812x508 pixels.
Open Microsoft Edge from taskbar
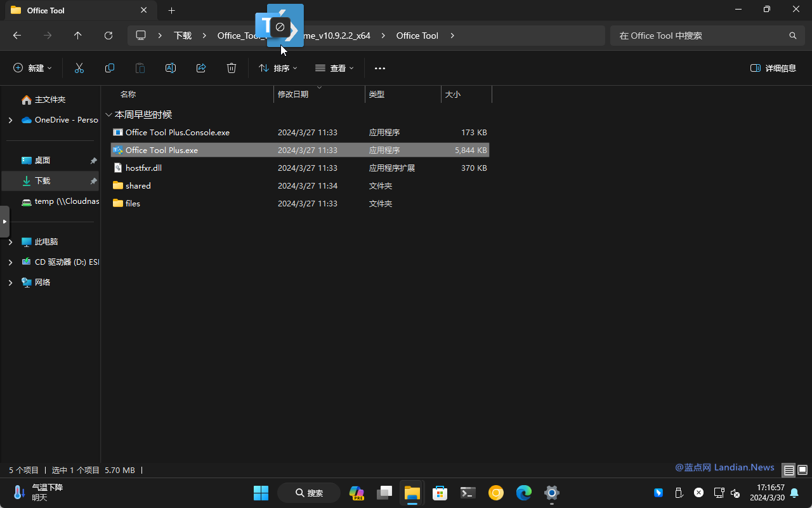(524, 493)
